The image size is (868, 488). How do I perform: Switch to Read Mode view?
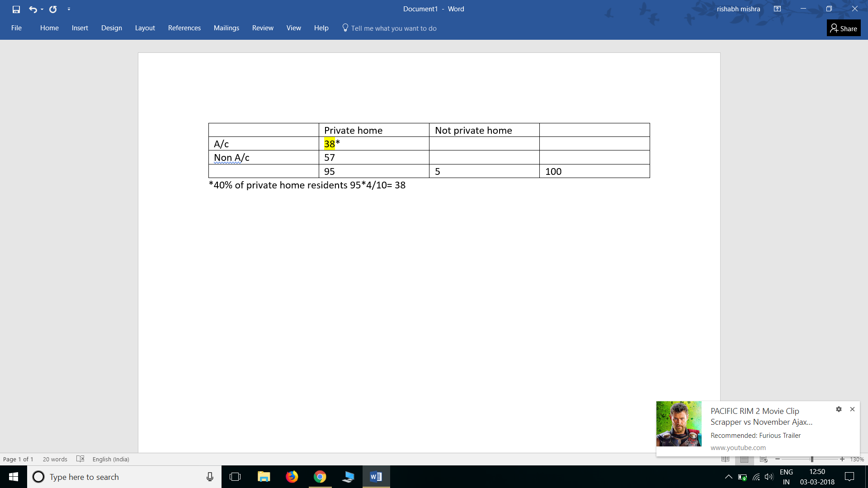point(726,459)
